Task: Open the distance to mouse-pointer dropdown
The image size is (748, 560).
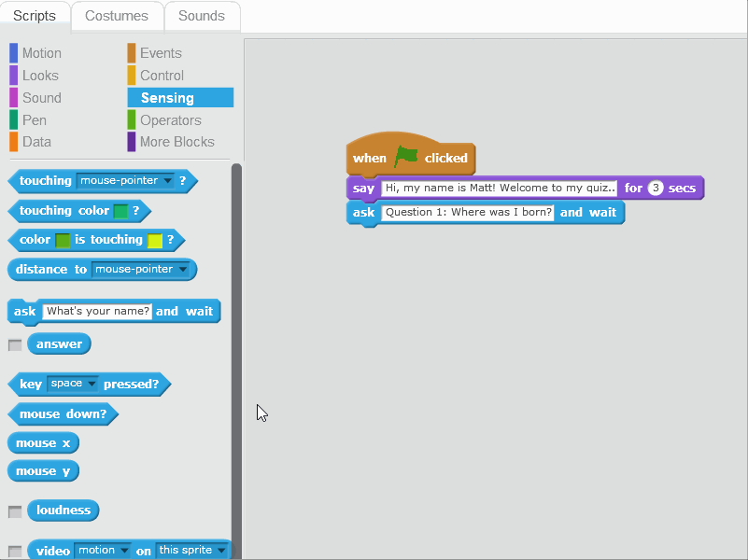Action: coord(141,270)
